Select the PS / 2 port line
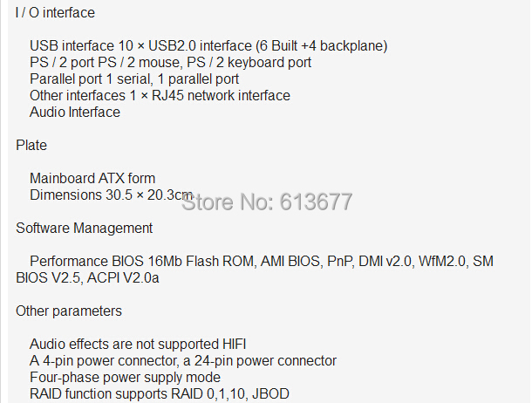 [x=170, y=62]
